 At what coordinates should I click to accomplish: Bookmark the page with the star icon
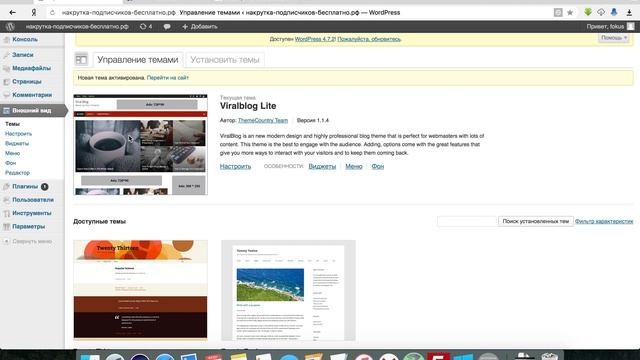570,13
